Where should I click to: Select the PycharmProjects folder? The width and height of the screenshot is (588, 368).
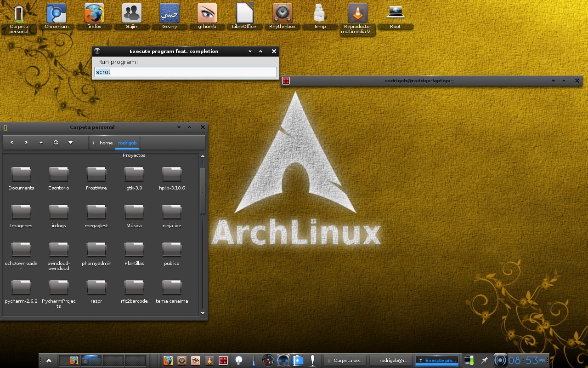coord(59,293)
